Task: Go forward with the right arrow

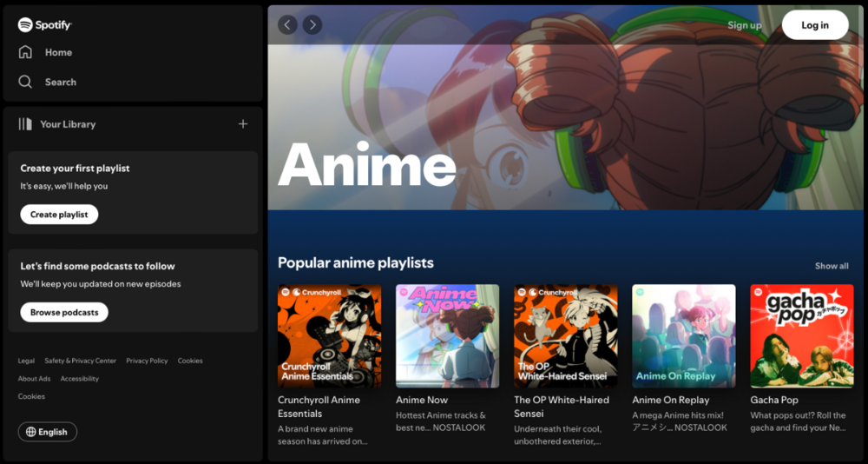Action: [x=312, y=25]
